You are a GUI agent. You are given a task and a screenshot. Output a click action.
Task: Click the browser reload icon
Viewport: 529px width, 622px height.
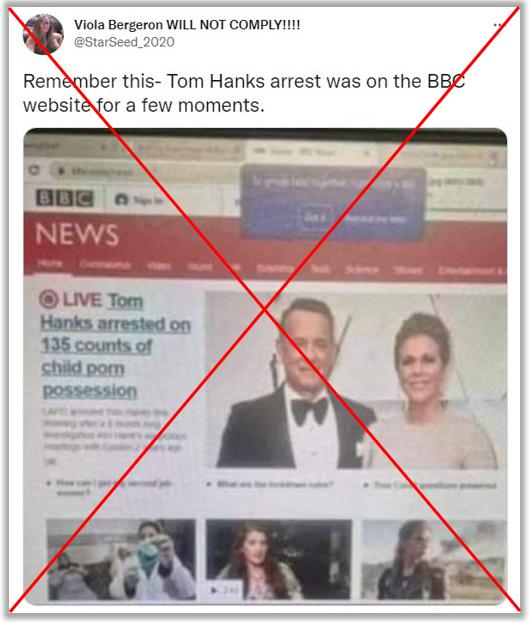tap(34, 170)
